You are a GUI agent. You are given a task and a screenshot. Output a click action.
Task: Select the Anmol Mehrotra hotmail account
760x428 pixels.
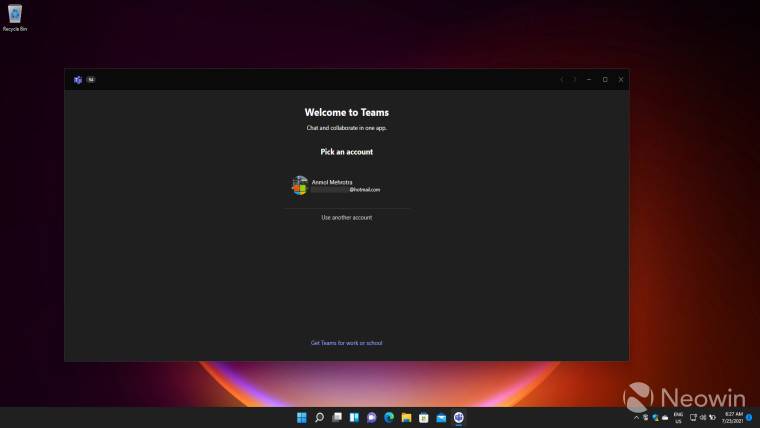346,186
